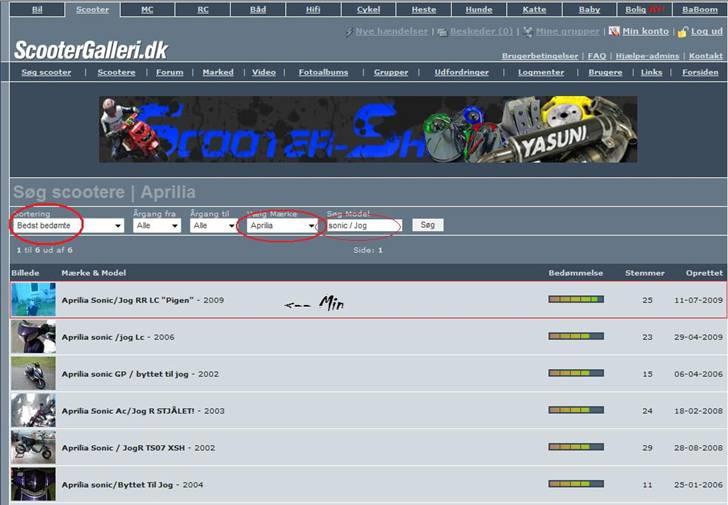Open the Brugerbetingelser link
The height and width of the screenshot is (505, 728).
[x=540, y=56]
